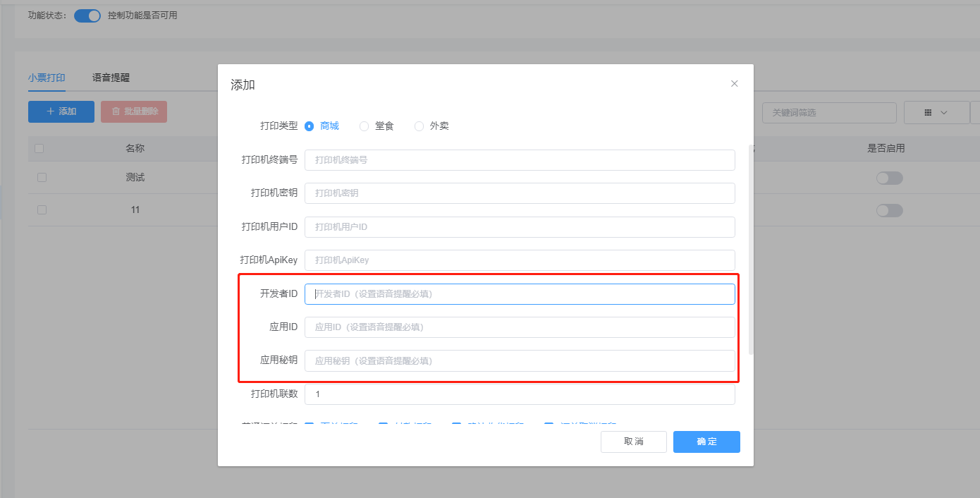The width and height of the screenshot is (980, 498).
Task: Click the trash icon on 批量删除 button
Action: tap(116, 111)
